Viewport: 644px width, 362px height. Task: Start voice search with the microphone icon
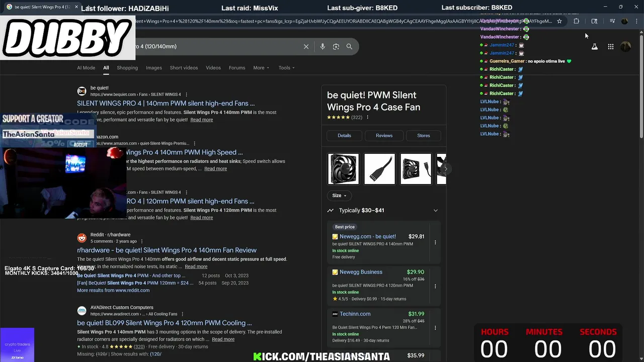click(323, 46)
